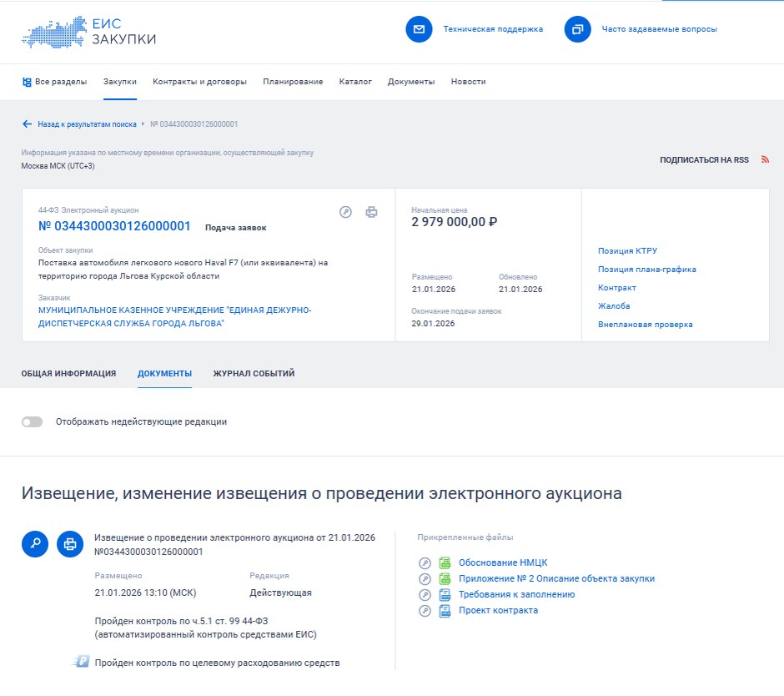Toggle Отображать недействующие редакции switch
This screenshot has height=696, width=784.
click(x=32, y=421)
